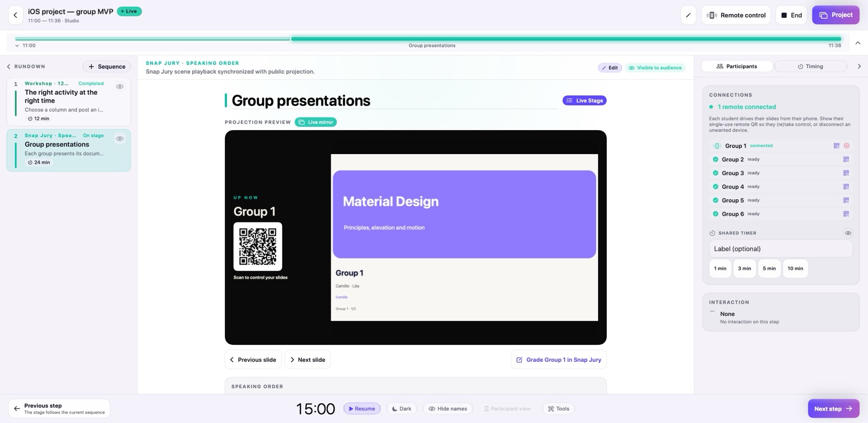Set shared timer to 5 min
The height and width of the screenshot is (423, 868).
click(x=769, y=268)
